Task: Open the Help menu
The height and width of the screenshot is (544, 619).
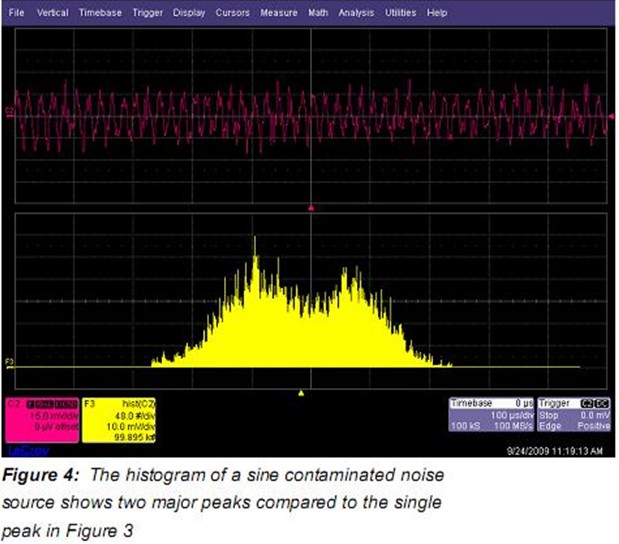Action: click(437, 14)
